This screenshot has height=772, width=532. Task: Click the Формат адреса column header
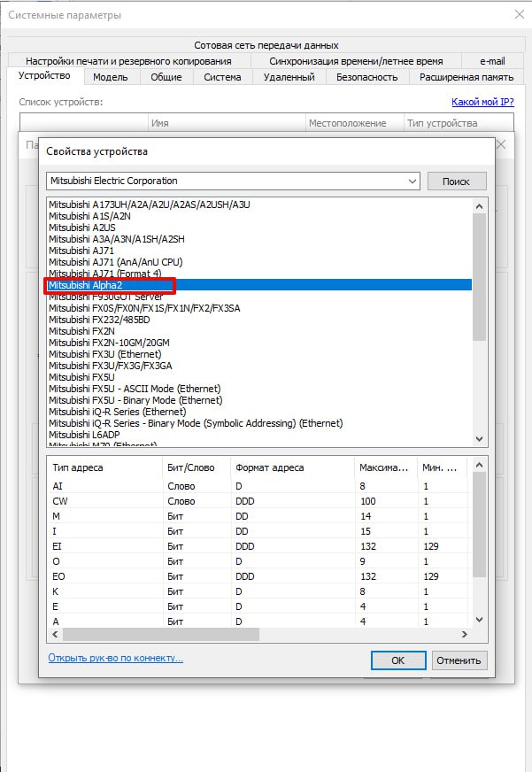click(x=293, y=467)
